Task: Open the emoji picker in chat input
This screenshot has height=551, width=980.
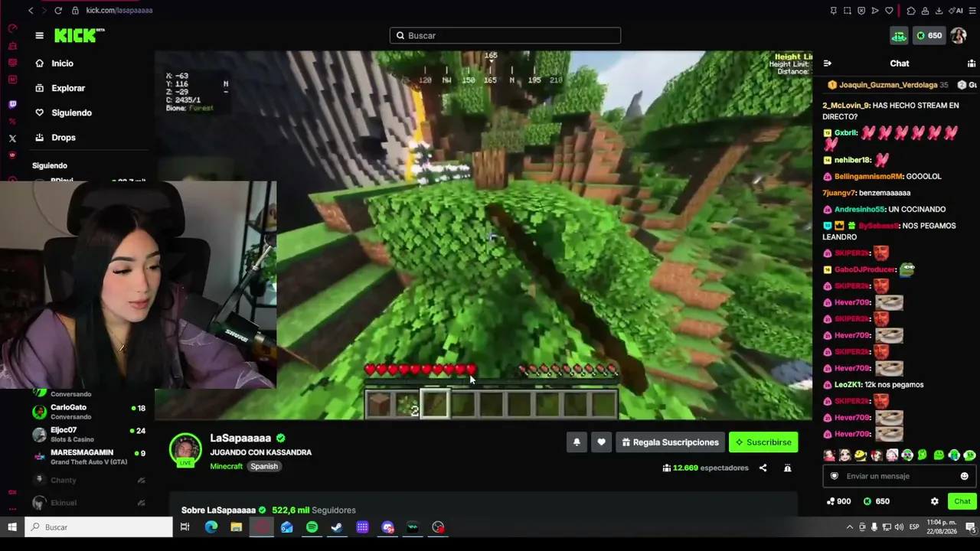Action: pos(964,476)
